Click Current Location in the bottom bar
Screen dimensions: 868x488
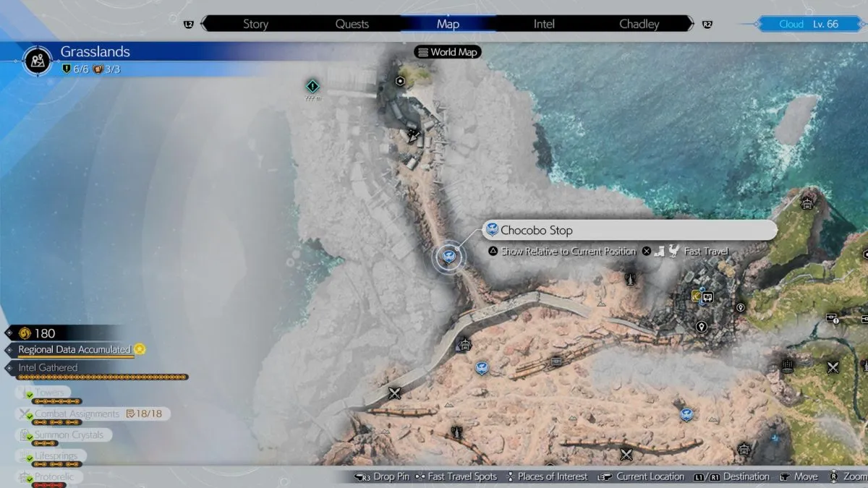[641, 476]
